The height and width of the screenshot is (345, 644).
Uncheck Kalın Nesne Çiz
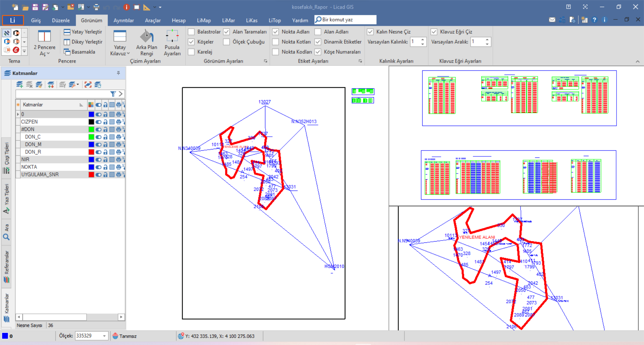point(370,32)
